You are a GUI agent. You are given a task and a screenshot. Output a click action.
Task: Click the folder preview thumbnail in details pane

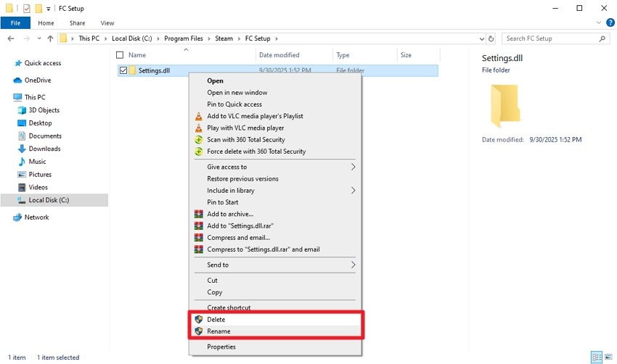point(506,106)
